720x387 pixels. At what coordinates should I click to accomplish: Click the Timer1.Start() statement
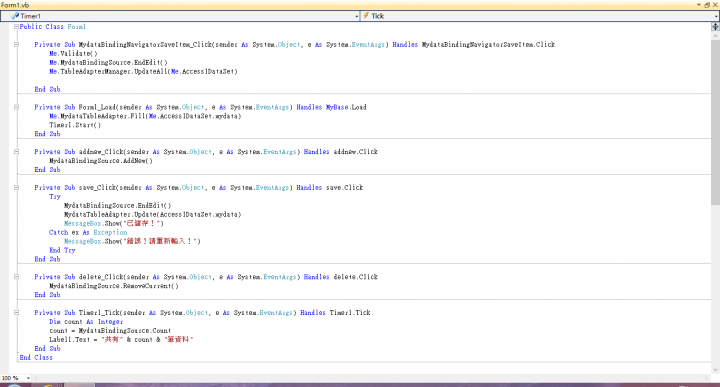(75, 125)
